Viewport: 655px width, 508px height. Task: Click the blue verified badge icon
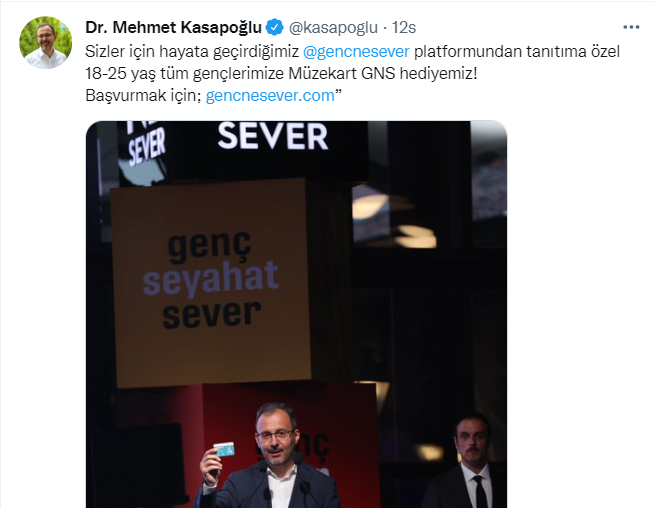click(x=274, y=28)
